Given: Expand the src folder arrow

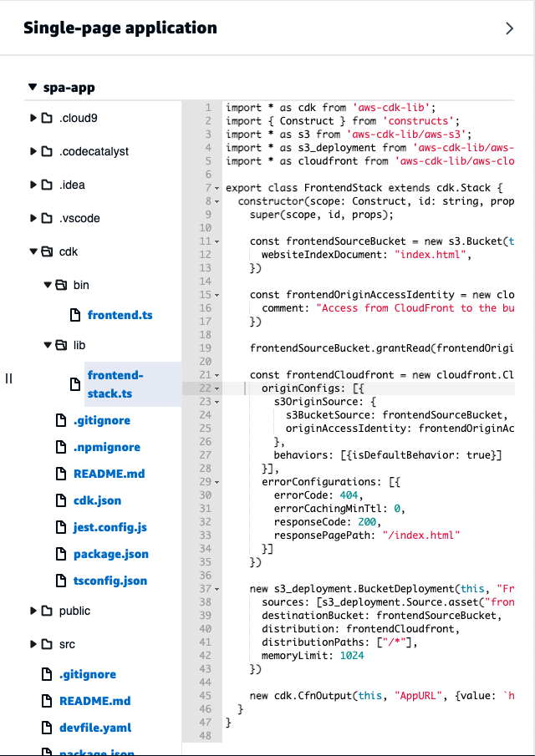Looking at the screenshot, I should pos(33,644).
